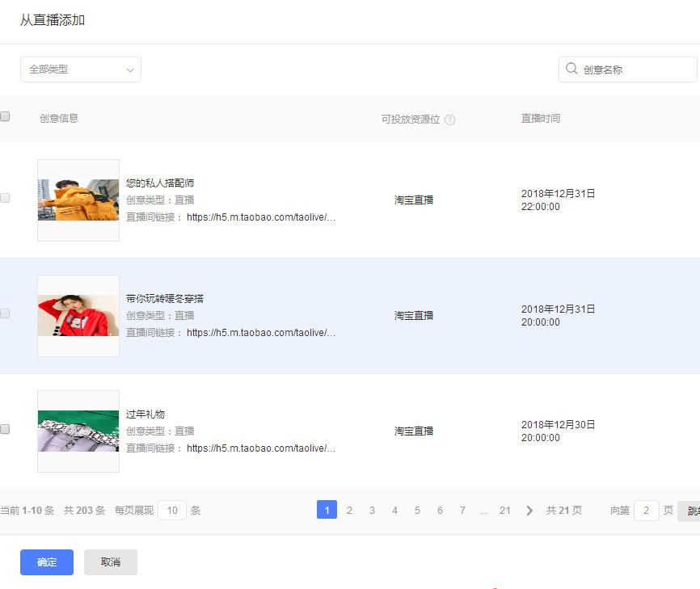Click the 取消 cancel button
Image resolution: width=700 pixels, height=589 pixels.
point(111,562)
